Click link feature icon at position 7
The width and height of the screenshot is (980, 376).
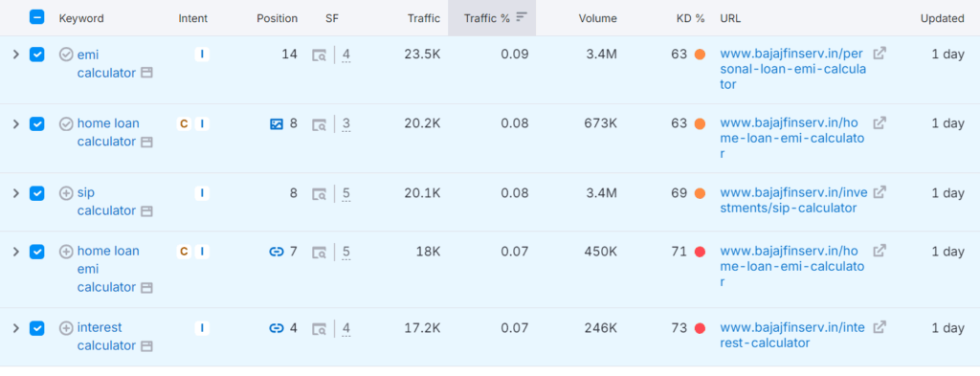click(277, 252)
